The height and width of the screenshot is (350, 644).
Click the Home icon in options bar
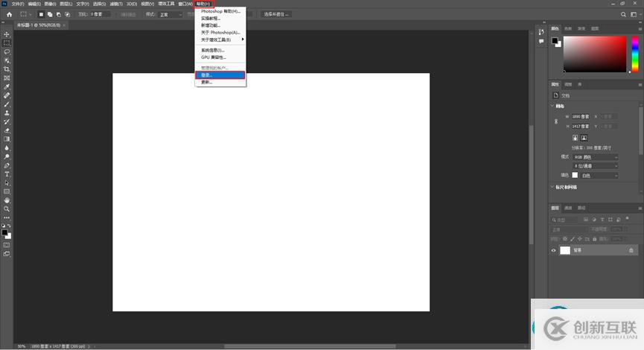9,14
